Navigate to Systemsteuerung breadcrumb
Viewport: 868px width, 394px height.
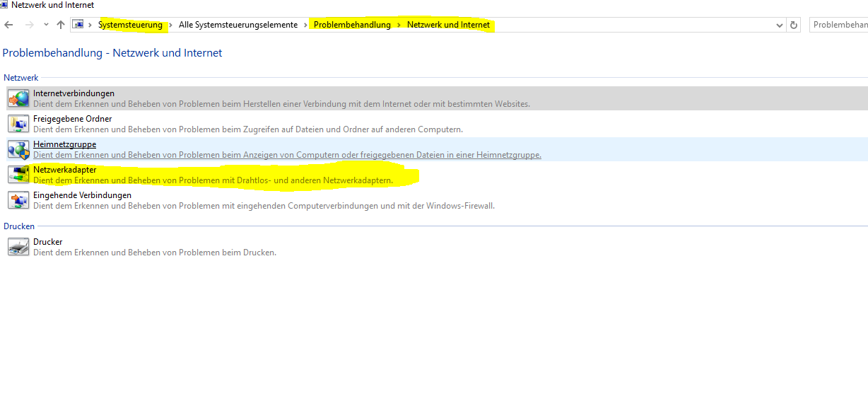tap(130, 25)
